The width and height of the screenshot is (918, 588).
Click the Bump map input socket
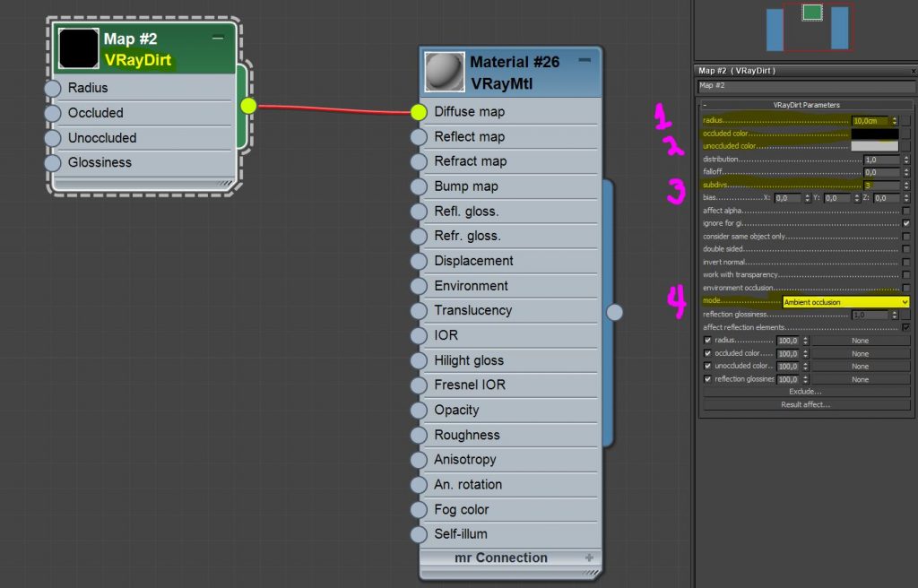point(419,186)
